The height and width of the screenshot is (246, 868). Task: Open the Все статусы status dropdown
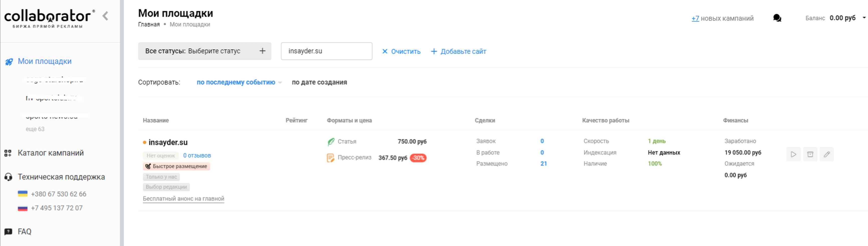click(x=204, y=51)
